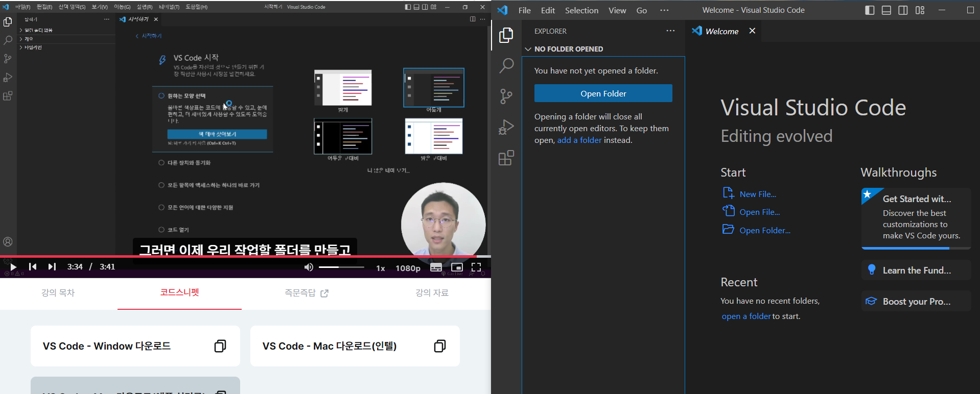Image resolution: width=980 pixels, height=394 pixels.
Task: Click the 색 테마 찾아보기 button in video
Action: [217, 134]
